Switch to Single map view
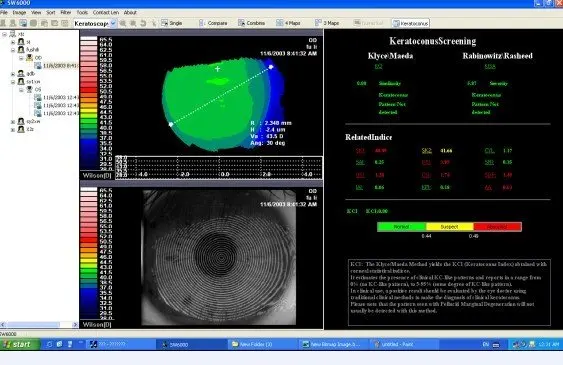Image resolution: width=563 pixels, height=365 pixels. pyautogui.click(x=172, y=23)
